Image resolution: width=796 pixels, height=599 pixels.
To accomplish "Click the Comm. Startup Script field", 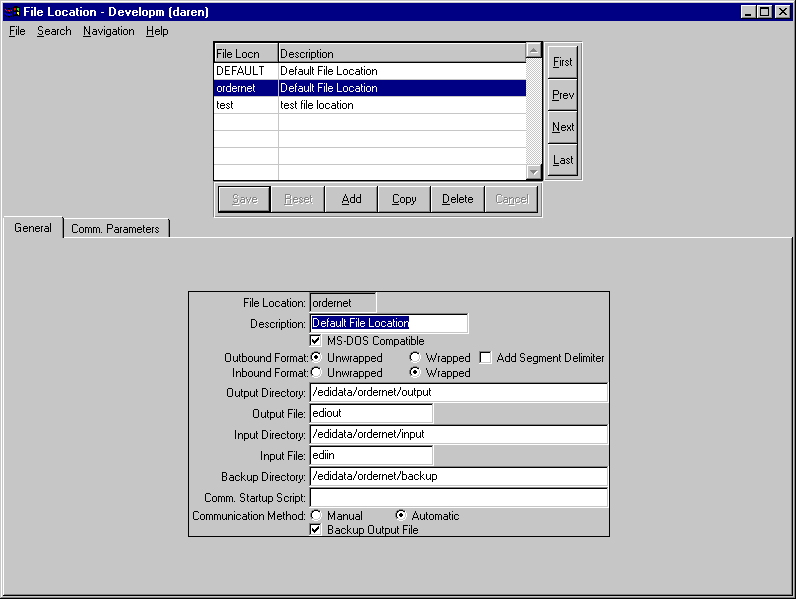I will pos(458,497).
